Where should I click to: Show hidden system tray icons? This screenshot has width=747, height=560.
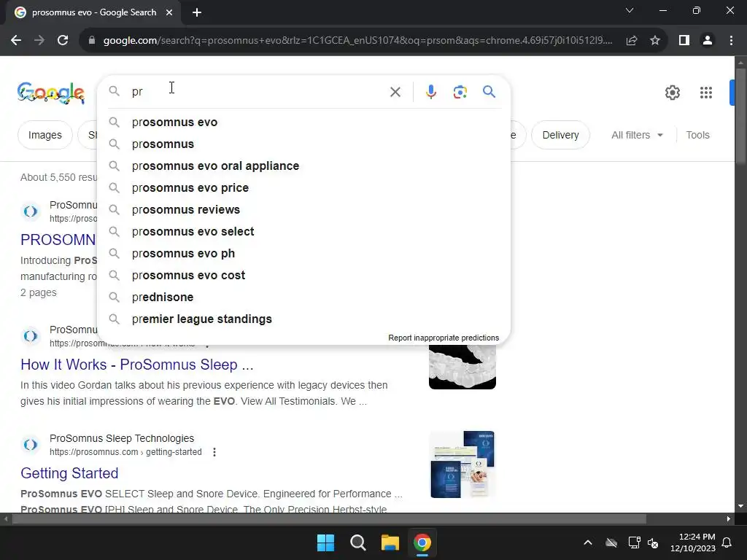click(588, 542)
